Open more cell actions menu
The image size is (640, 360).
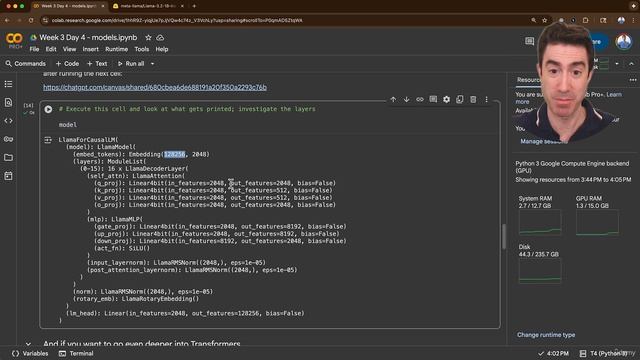click(486, 99)
